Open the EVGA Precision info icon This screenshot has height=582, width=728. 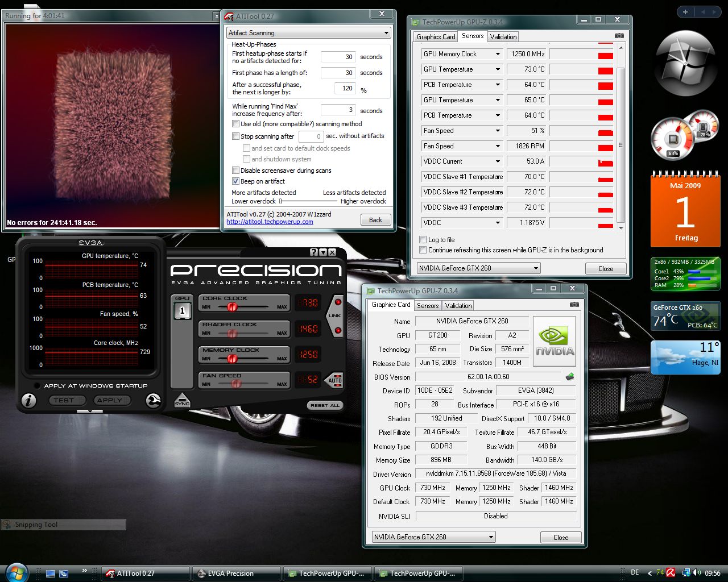28,401
